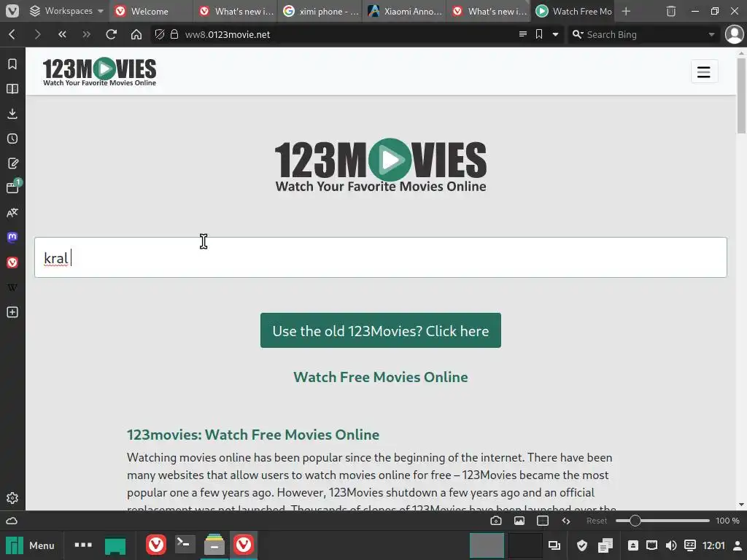The height and width of the screenshot is (560, 747).
Task: Open the Manjaro Menu button
Action: click(30, 545)
